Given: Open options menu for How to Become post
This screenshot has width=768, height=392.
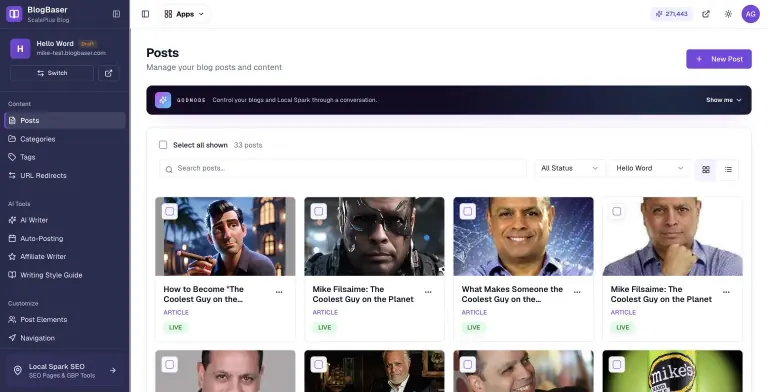Looking at the screenshot, I should point(279,292).
